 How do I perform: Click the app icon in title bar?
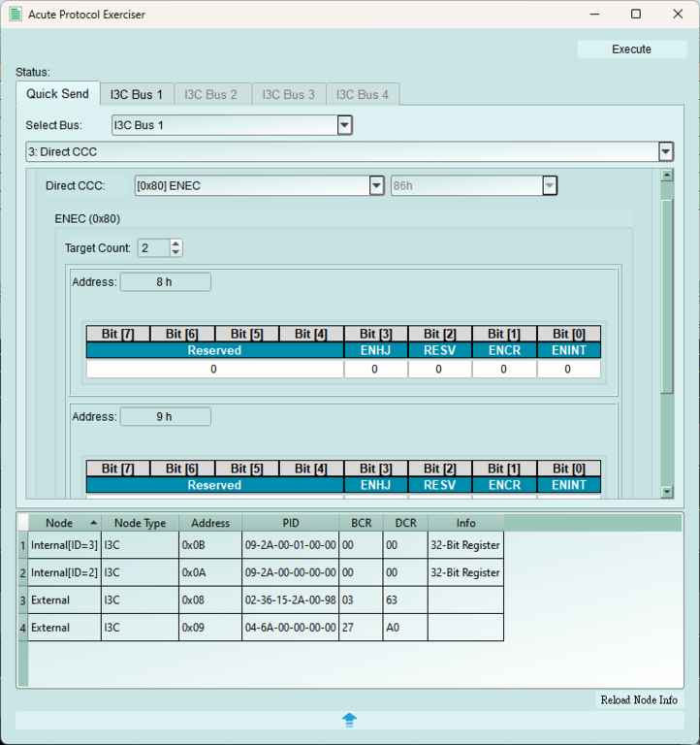16,15
